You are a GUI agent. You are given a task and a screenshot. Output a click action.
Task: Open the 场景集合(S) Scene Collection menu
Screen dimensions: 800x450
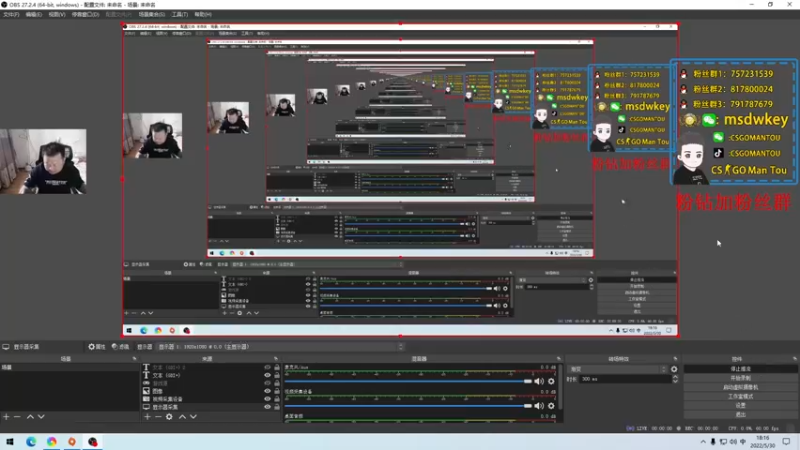[152, 14]
